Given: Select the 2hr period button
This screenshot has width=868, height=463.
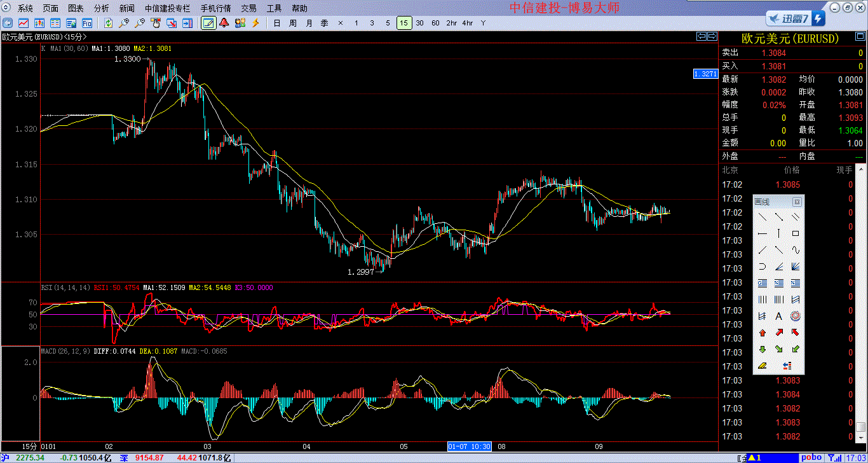Looking at the screenshot, I should coord(451,23).
